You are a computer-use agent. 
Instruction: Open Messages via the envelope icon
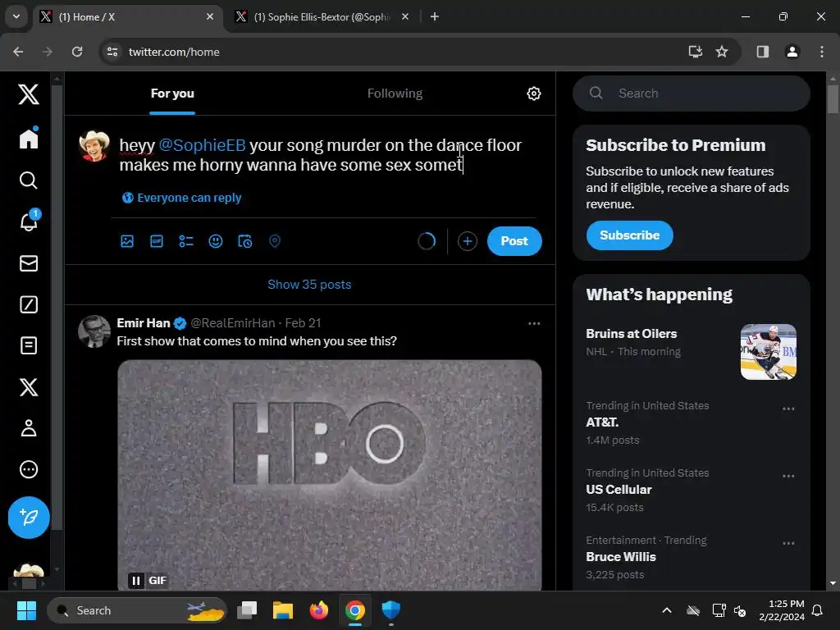29,263
